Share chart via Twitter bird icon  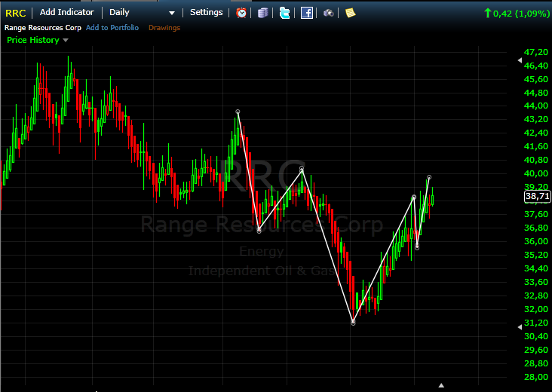[284, 13]
